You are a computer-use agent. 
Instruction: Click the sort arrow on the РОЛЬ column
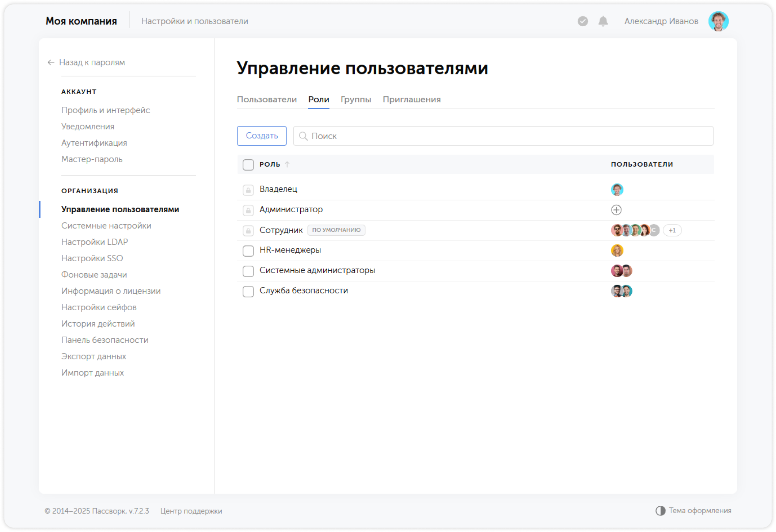(288, 164)
